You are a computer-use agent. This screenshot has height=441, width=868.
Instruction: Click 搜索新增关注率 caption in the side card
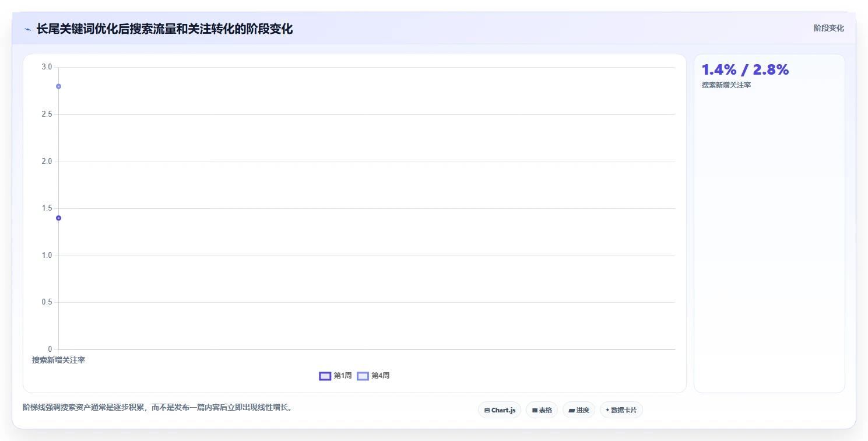(726, 85)
